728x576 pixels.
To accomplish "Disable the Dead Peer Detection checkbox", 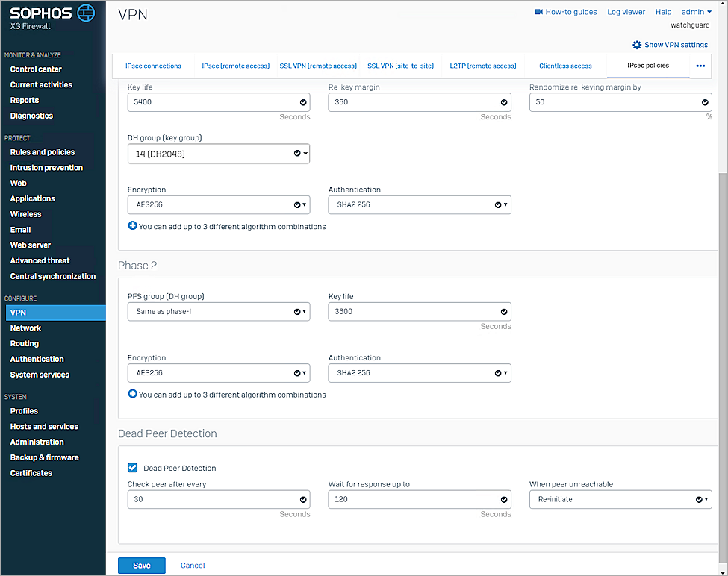I will point(132,467).
